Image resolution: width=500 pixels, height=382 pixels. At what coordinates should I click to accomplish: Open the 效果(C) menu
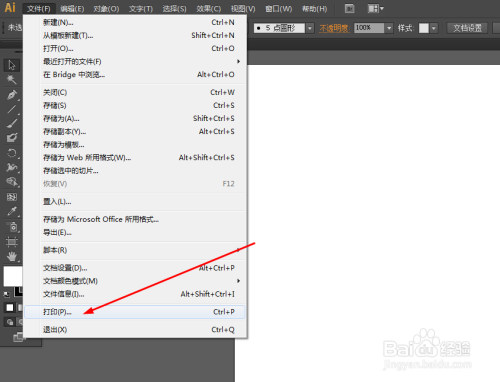coord(209,9)
